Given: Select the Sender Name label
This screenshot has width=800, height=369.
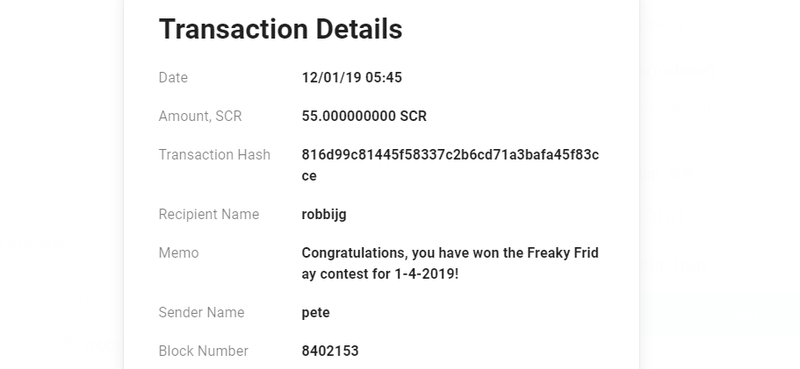Looking at the screenshot, I should 202,312.
